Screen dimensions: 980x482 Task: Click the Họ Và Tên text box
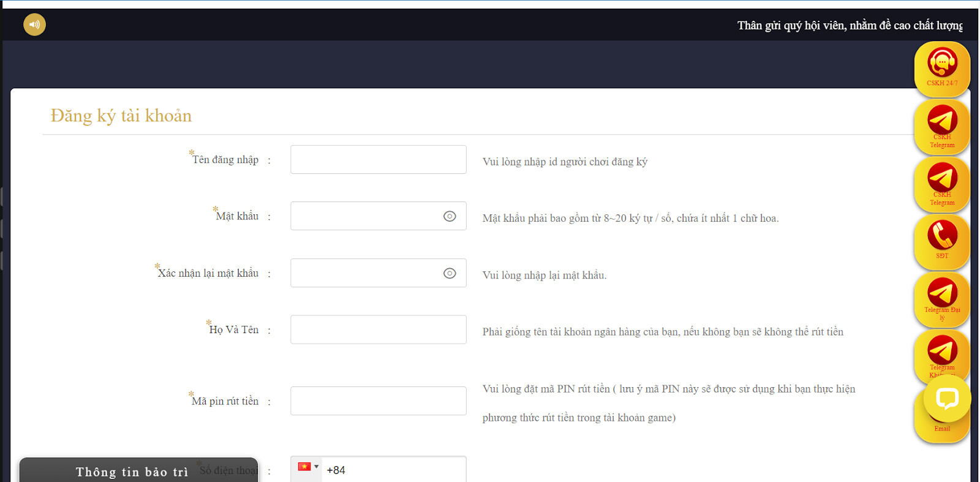tap(378, 329)
